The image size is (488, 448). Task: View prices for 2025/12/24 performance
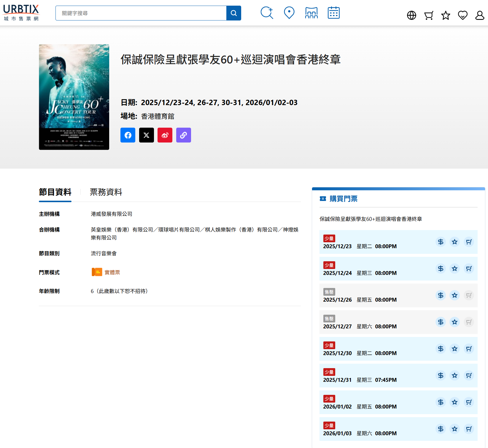(441, 269)
